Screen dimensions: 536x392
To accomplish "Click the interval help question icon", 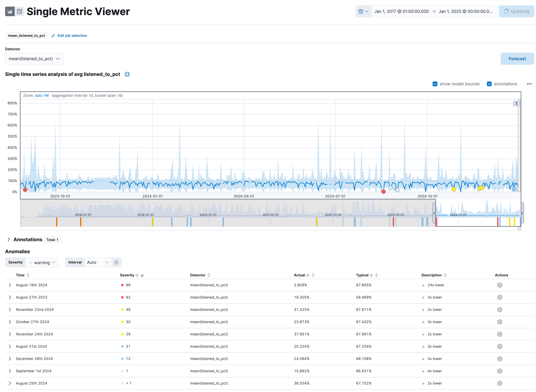I will (116, 262).
